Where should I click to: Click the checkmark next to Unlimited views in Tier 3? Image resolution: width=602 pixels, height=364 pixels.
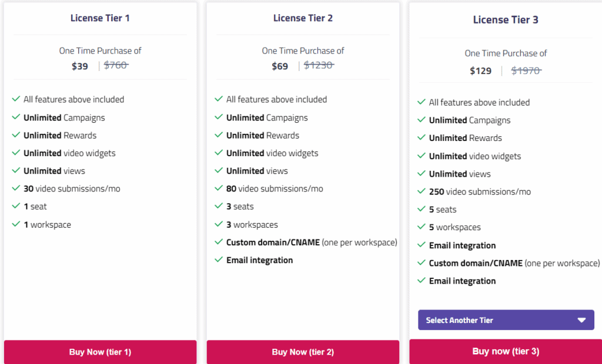[422, 174]
